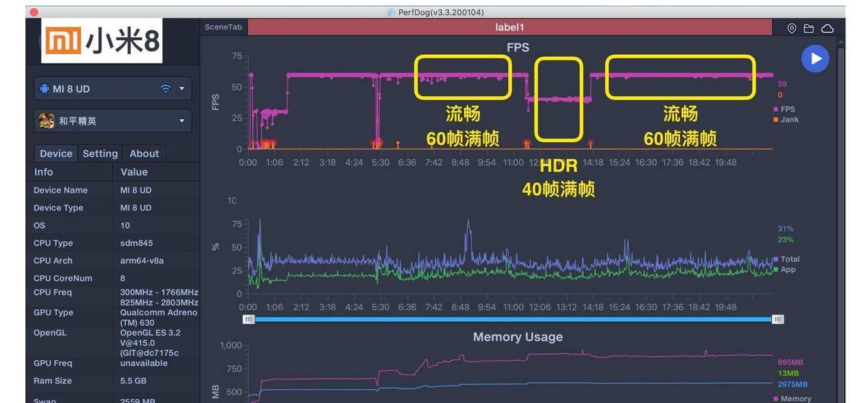868x403 pixels.
Task: Click the 300MHz - 1766MHz frequency value
Action: click(159, 292)
